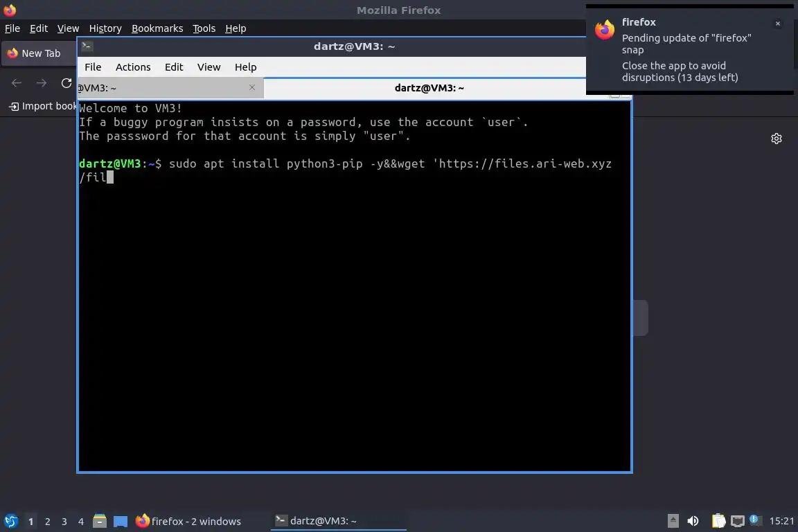
Task: Open Firefox Edit menu
Action: (39, 28)
